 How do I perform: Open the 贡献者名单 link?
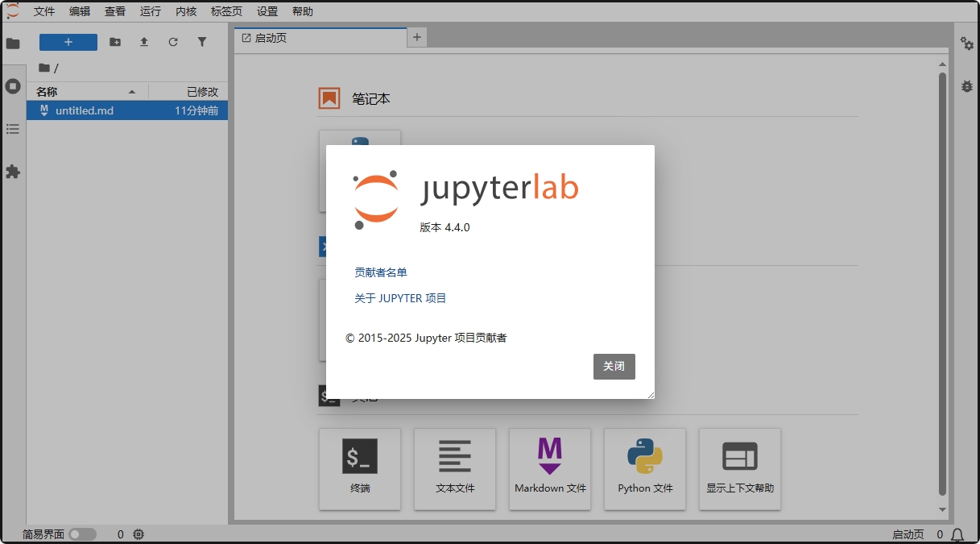pos(381,272)
